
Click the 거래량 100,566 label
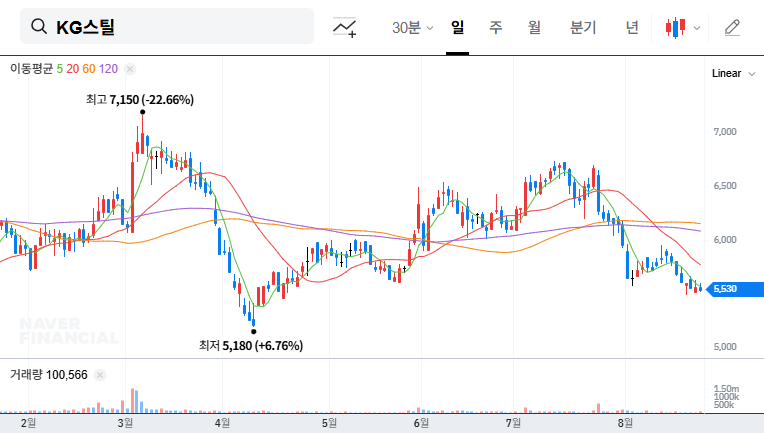(x=49, y=375)
